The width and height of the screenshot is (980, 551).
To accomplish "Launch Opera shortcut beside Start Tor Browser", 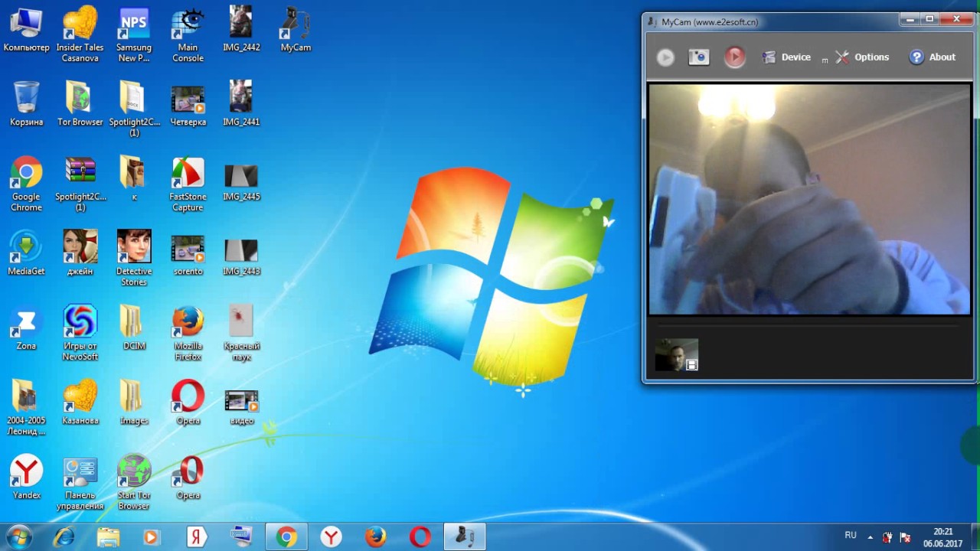I will tap(188, 478).
